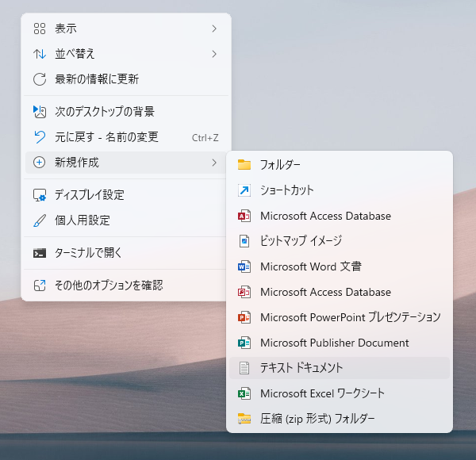
Task: Click the terminal icon for ターミナルで開く
Action: point(40,253)
